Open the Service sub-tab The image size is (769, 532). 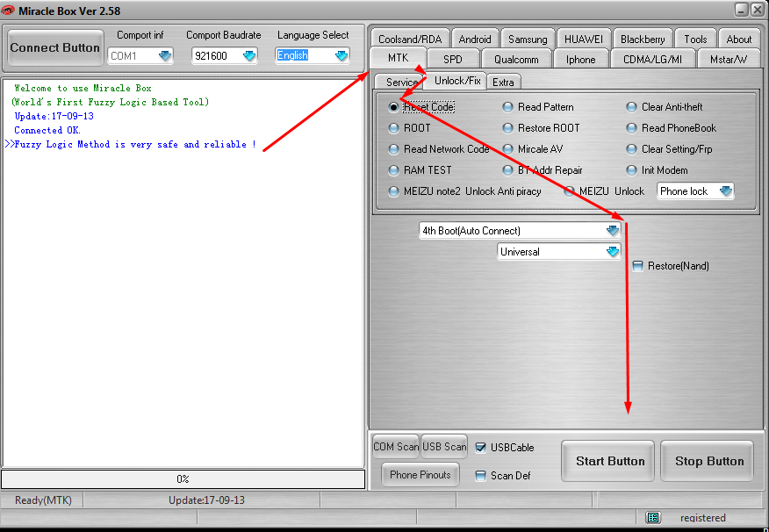point(401,82)
